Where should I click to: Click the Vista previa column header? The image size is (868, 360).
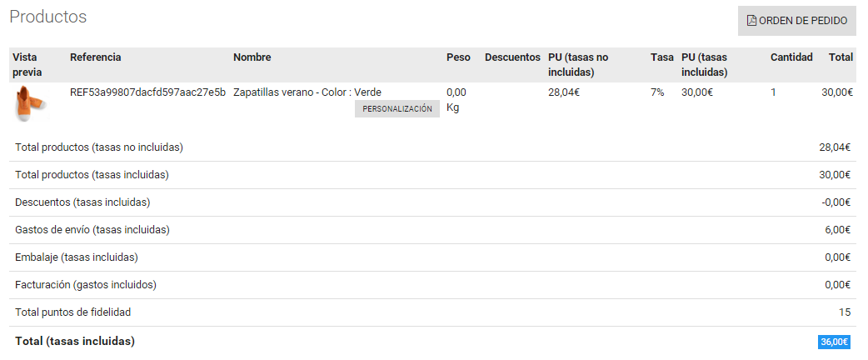[x=27, y=65]
